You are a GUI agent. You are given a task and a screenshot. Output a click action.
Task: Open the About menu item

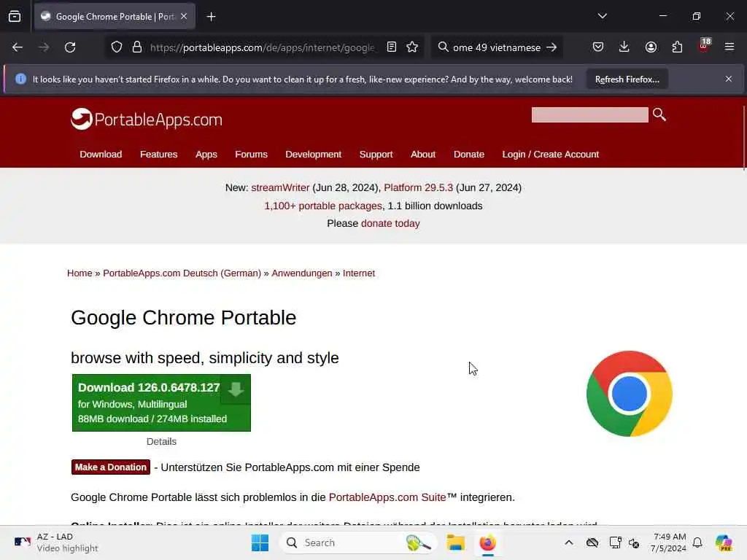point(423,155)
